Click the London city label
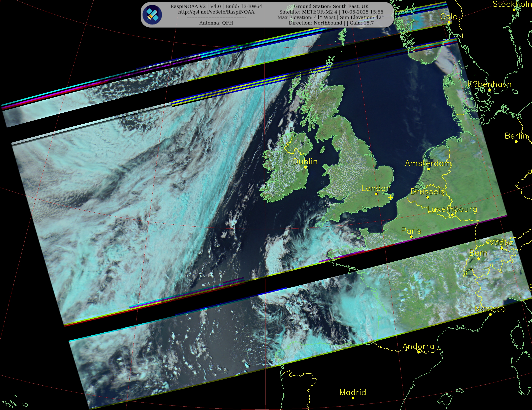532x410 pixels. tap(376, 188)
